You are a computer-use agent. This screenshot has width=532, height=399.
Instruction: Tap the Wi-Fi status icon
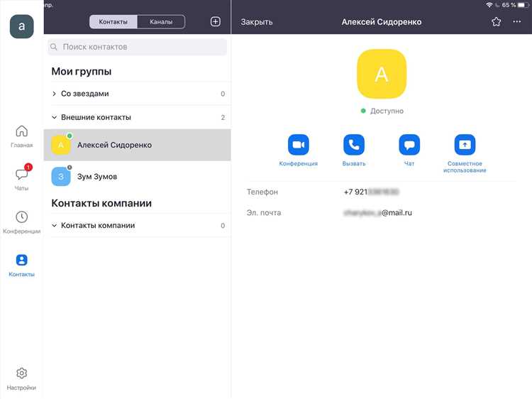[x=489, y=5]
